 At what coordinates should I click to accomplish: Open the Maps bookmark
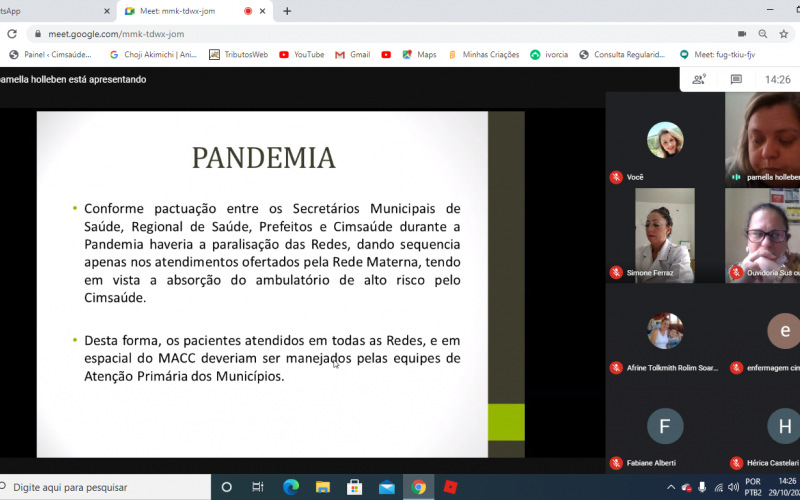[419, 55]
